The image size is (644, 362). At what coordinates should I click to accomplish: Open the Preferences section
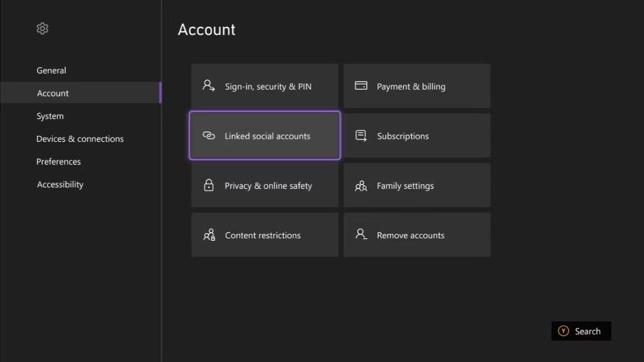[58, 161]
